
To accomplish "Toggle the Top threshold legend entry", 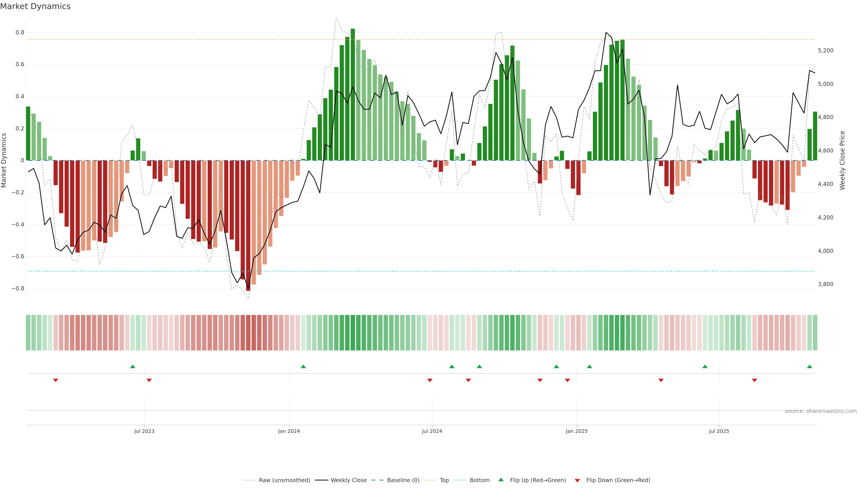I will pos(444,480).
